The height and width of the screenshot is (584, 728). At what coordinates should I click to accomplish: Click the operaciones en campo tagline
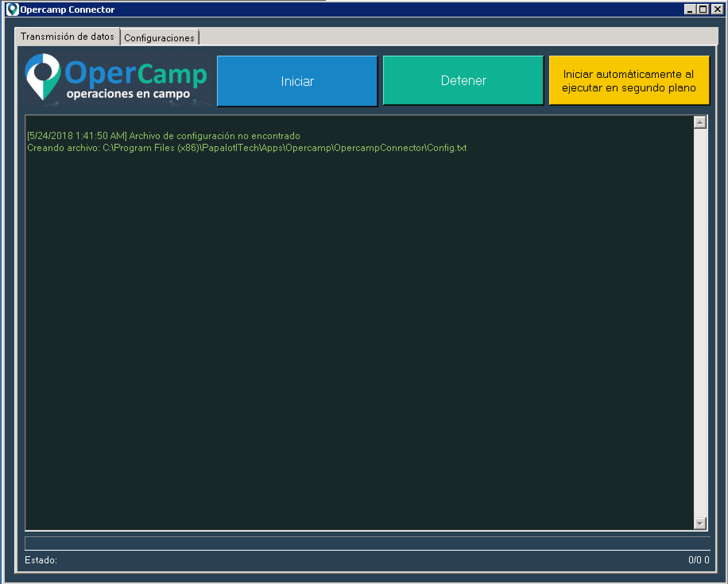click(x=128, y=94)
